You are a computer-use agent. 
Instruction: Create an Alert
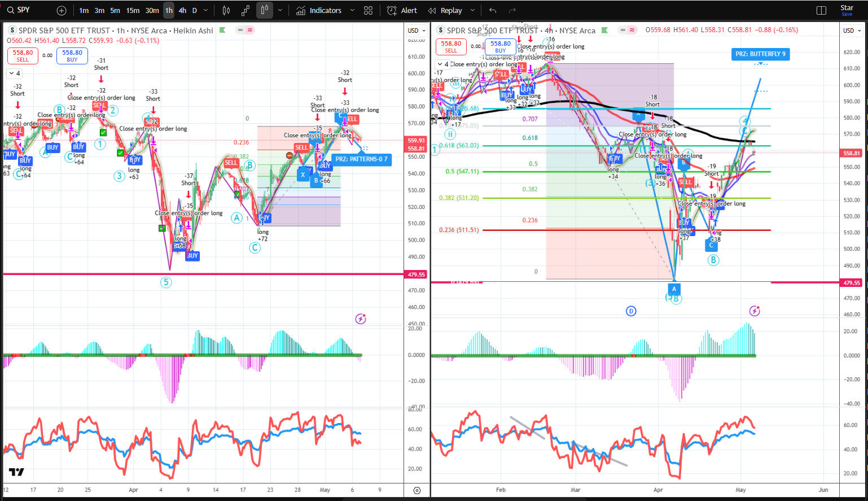402,11
